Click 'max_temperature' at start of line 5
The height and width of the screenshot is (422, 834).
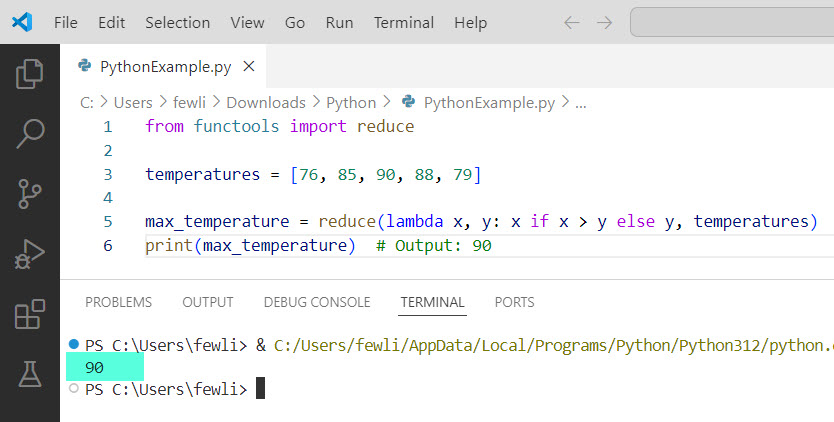(217, 221)
